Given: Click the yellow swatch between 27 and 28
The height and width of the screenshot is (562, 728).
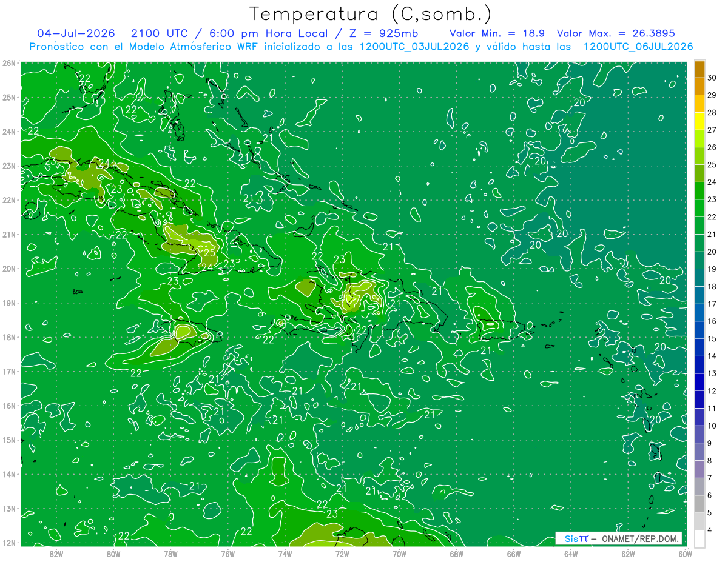Looking at the screenshot, I should pyautogui.click(x=699, y=121).
